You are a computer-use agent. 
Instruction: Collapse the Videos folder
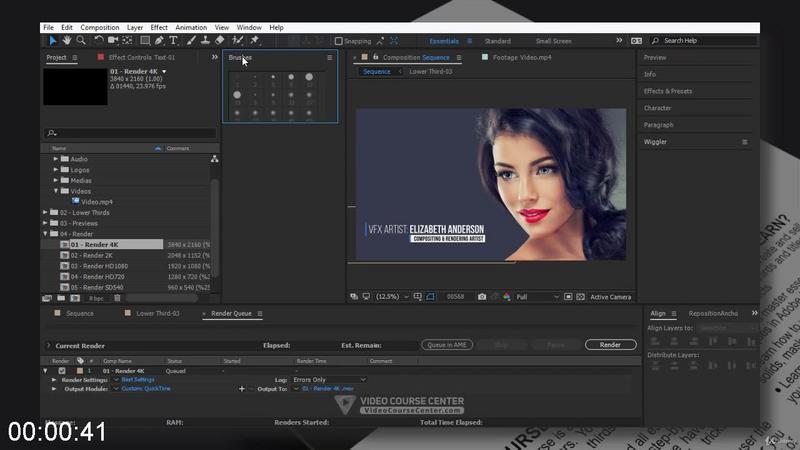pyautogui.click(x=56, y=191)
